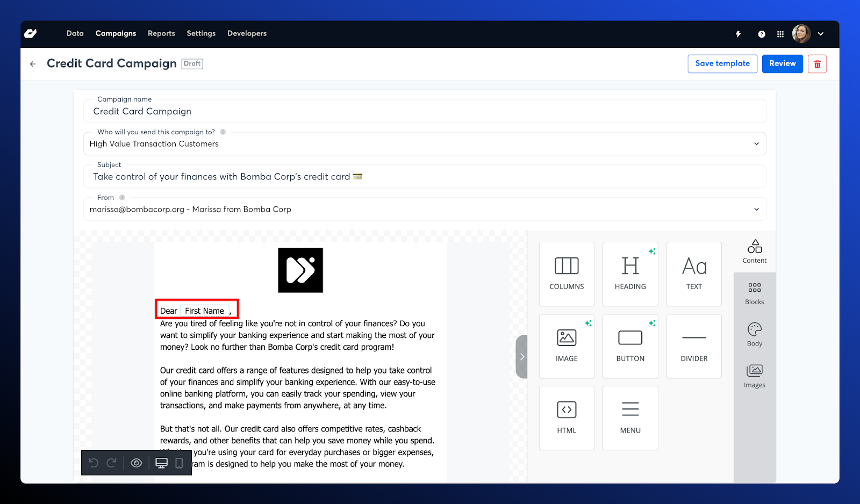Switch to mobile preview mode
The height and width of the screenshot is (504, 860).
(180, 463)
